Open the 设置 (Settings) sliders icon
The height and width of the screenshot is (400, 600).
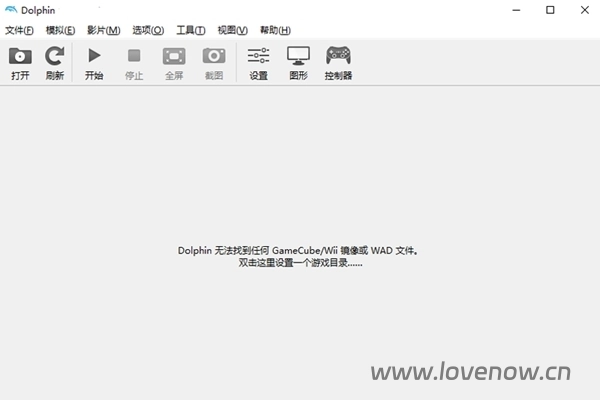tap(258, 56)
